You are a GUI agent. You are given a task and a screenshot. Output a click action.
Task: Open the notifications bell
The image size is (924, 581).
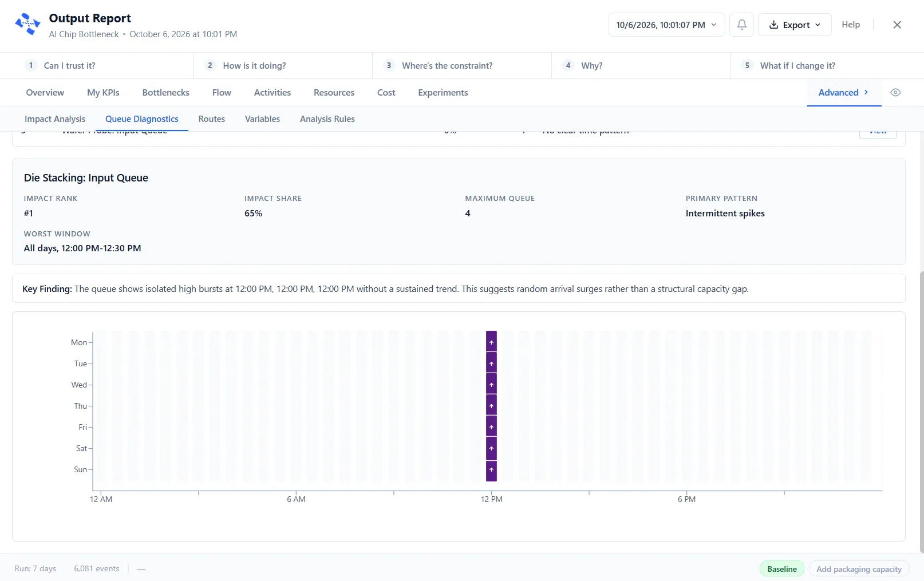click(741, 25)
